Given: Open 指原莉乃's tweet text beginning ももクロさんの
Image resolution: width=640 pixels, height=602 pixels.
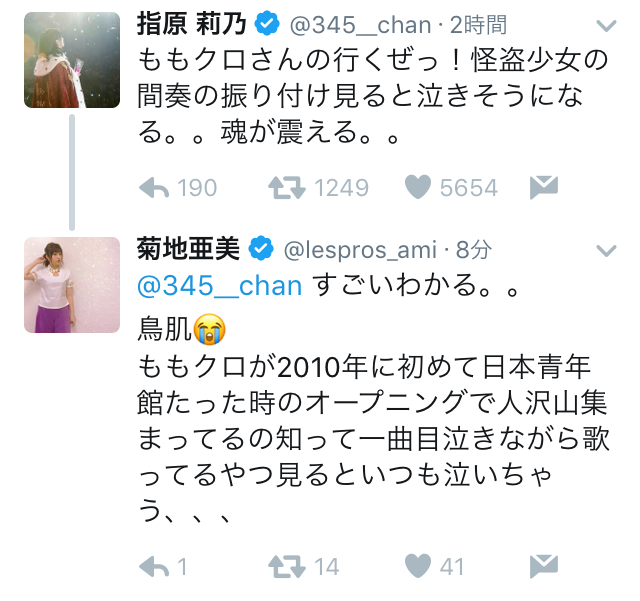Looking at the screenshot, I should pos(373,96).
